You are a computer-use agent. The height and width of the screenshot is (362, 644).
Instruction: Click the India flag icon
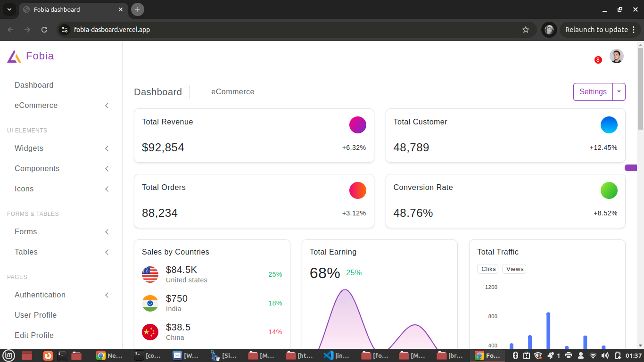pyautogui.click(x=150, y=303)
